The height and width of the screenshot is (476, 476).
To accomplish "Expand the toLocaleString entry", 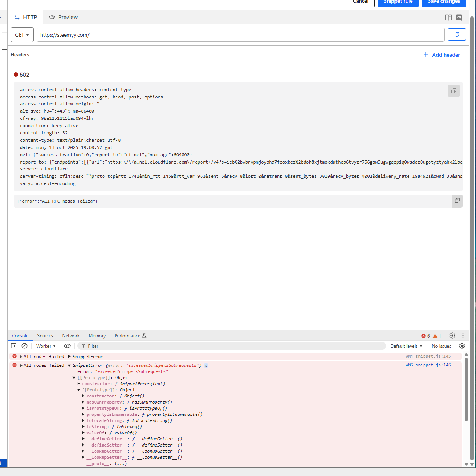I will [83, 420].
